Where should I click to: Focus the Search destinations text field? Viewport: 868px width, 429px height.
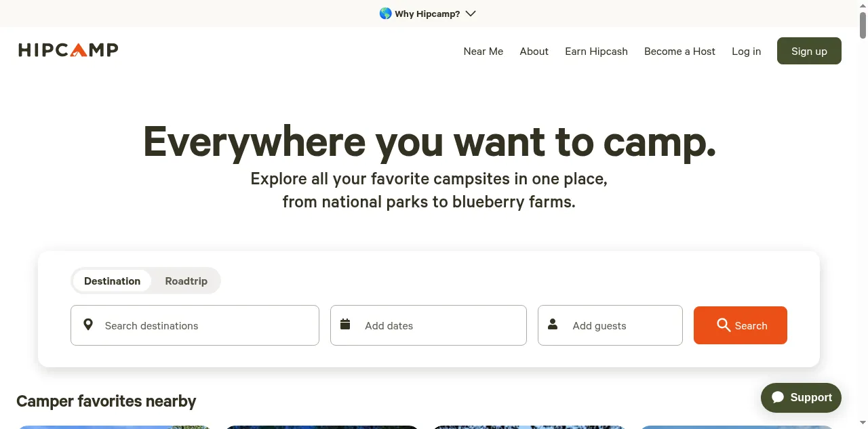coord(203,325)
